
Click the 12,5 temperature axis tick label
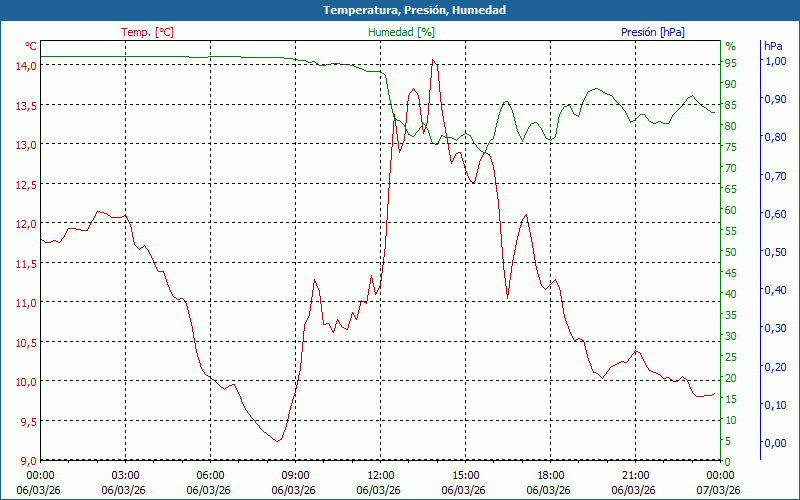(x=26, y=184)
